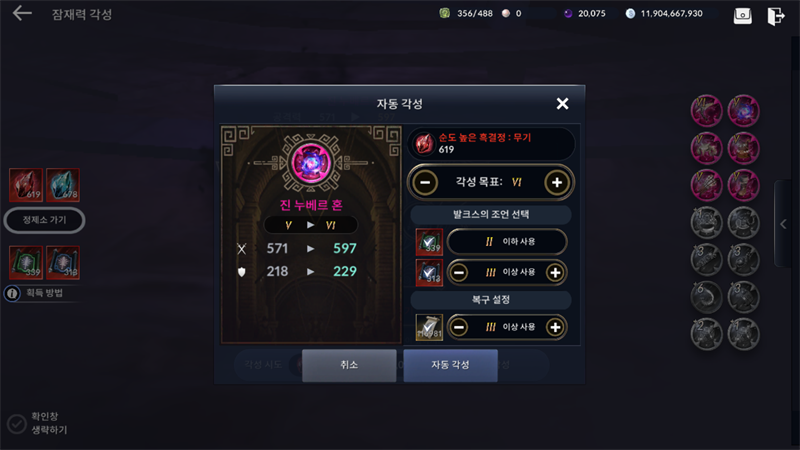
Task: Toggle the 339 advice scroll checkbox
Action: (429, 242)
